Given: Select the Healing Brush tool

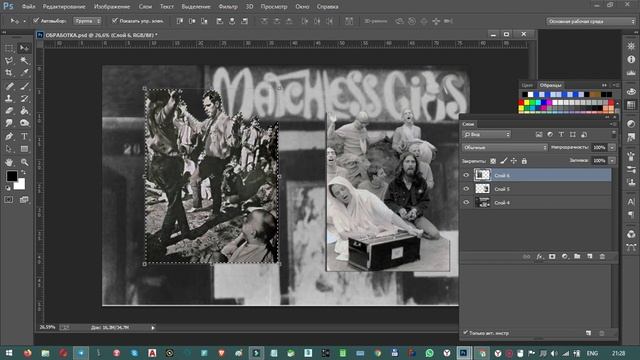Looking at the screenshot, I should 9,86.
